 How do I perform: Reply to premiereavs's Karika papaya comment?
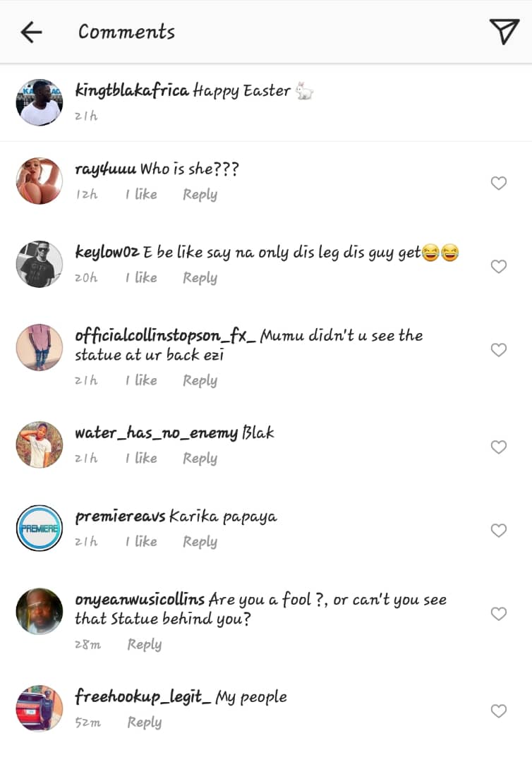[x=200, y=542]
